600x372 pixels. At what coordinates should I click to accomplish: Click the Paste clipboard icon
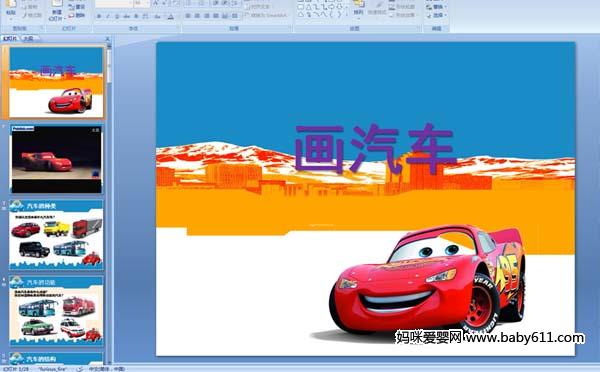(x=11, y=5)
